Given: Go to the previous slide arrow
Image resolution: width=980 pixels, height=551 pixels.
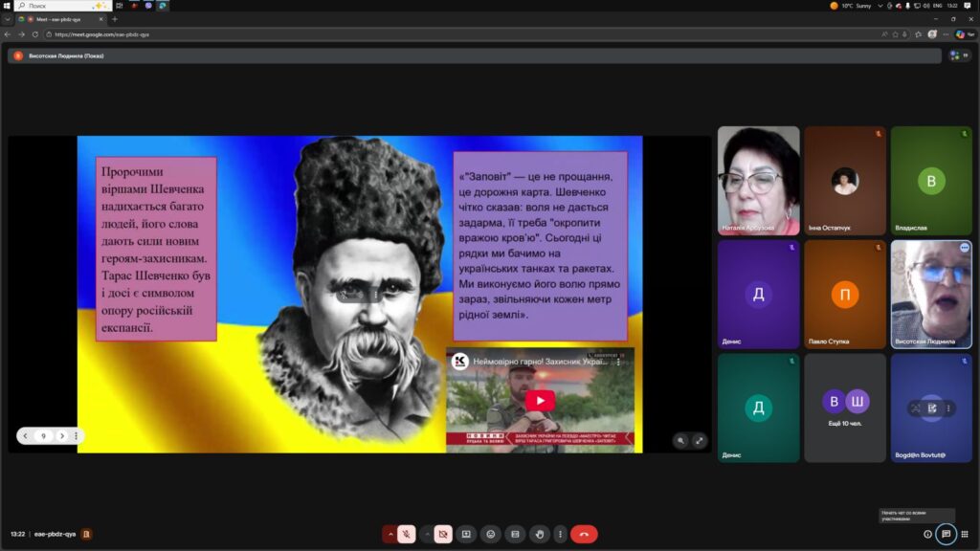Looking at the screenshot, I should tap(26, 436).
